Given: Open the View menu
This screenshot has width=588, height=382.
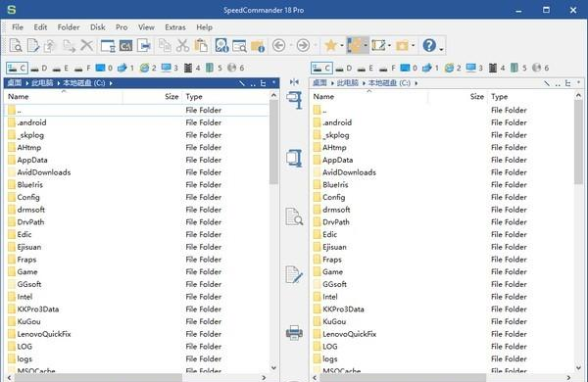Looking at the screenshot, I should pos(146,27).
